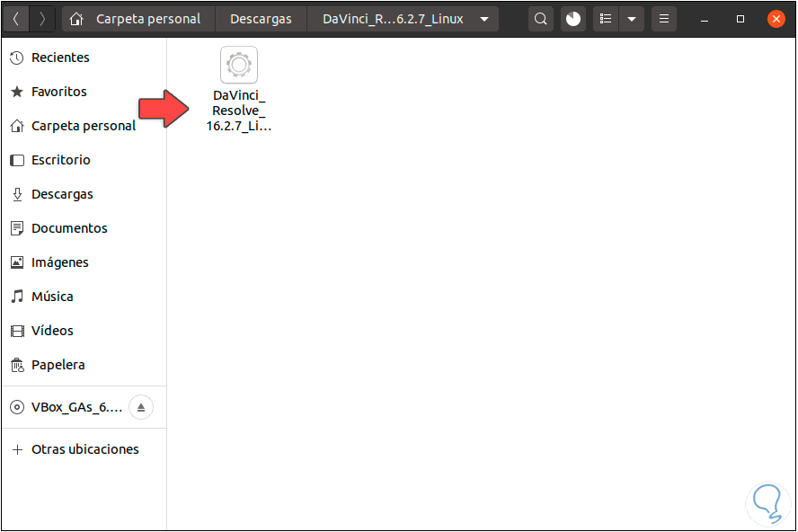
Task: Click the star icon beside Favoritos
Action: (x=17, y=92)
